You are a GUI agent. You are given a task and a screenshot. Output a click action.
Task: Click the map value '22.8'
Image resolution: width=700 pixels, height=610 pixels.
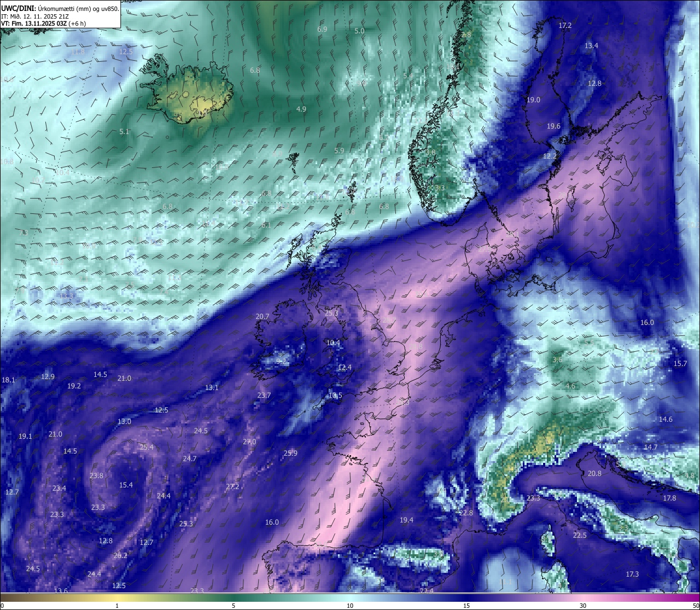click(x=465, y=513)
